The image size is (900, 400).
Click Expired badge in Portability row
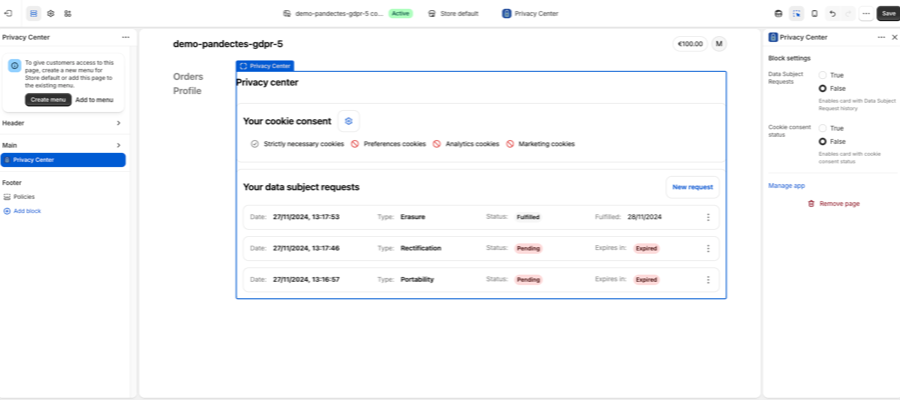point(646,279)
